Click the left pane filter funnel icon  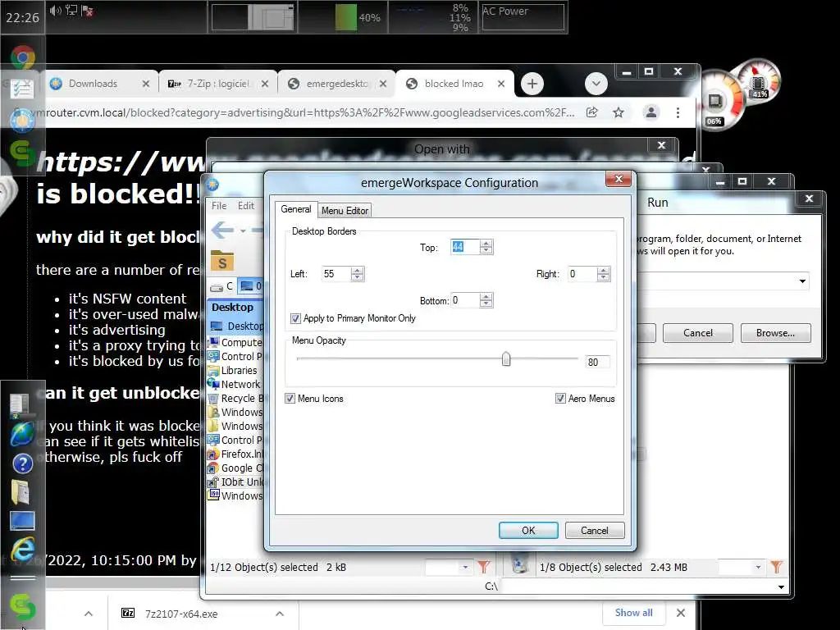tap(483, 567)
